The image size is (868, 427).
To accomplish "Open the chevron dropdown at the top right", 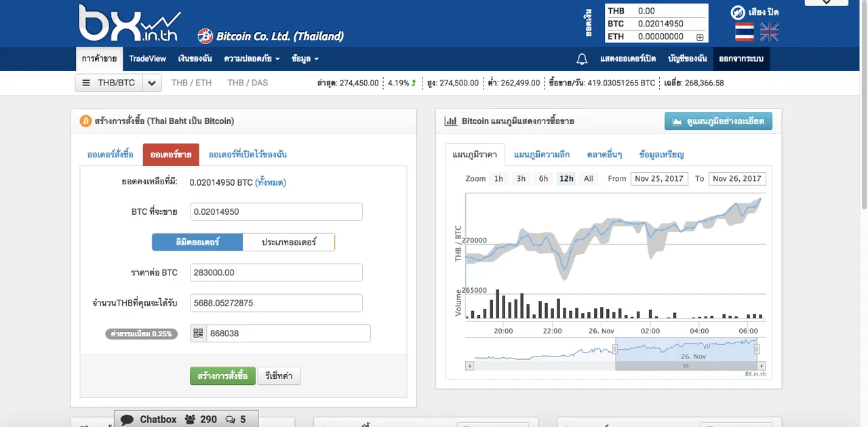I will click(x=826, y=3).
